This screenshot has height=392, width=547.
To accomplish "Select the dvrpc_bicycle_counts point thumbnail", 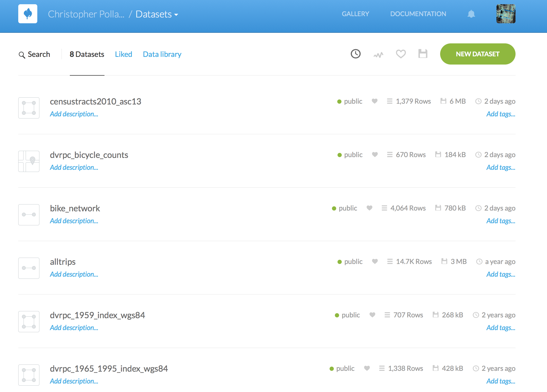I will pyautogui.click(x=29, y=161).
